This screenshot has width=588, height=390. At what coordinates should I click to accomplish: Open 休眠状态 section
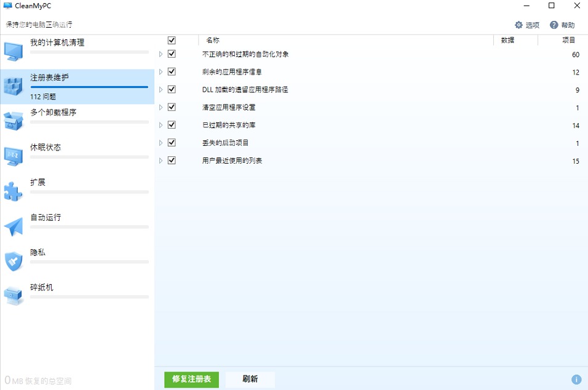coord(77,156)
